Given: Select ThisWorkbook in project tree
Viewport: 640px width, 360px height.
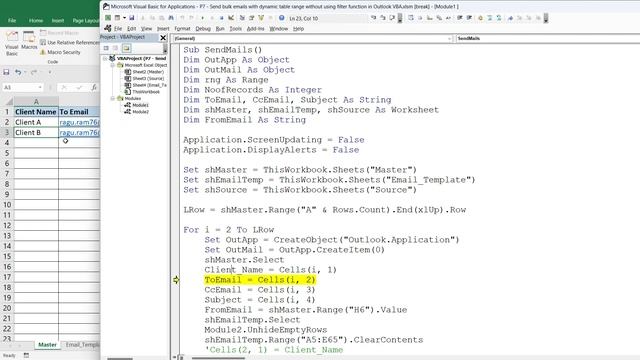Looking at the screenshot, I should coord(142,92).
